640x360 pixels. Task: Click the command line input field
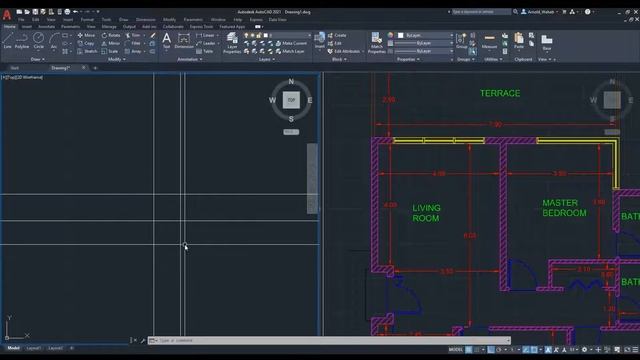tap(330, 340)
